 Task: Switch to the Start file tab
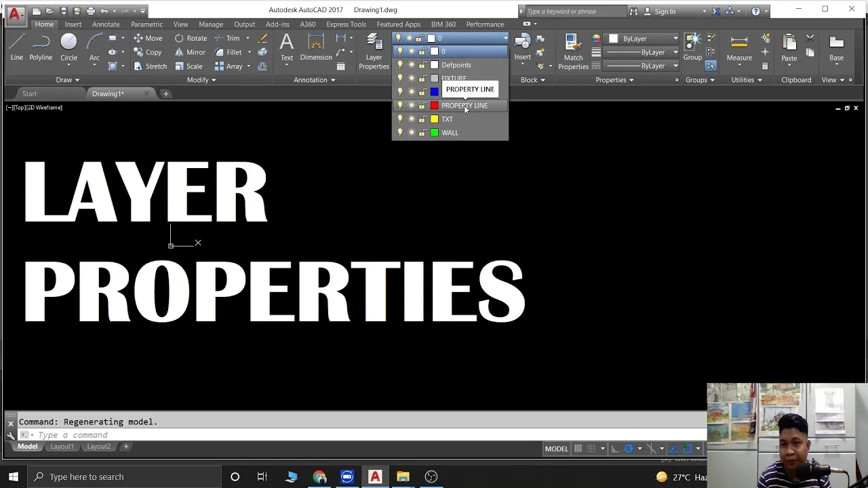pyautogui.click(x=29, y=94)
